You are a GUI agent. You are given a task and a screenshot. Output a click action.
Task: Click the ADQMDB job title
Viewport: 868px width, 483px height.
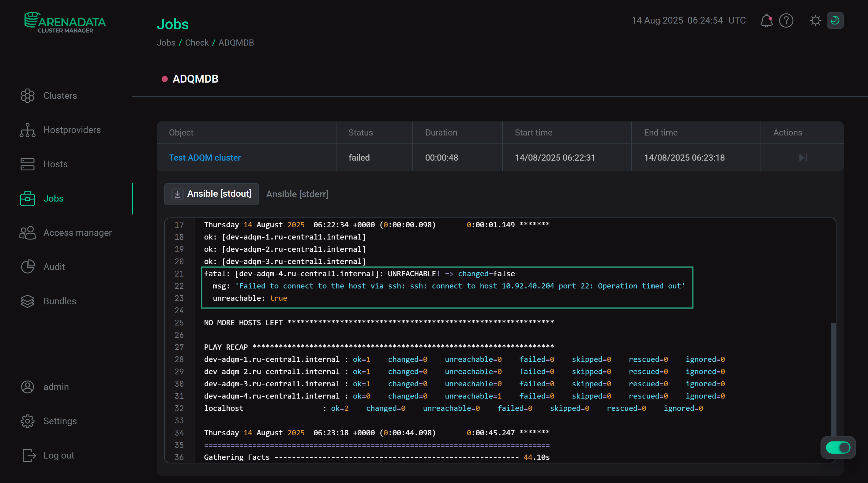tap(195, 79)
